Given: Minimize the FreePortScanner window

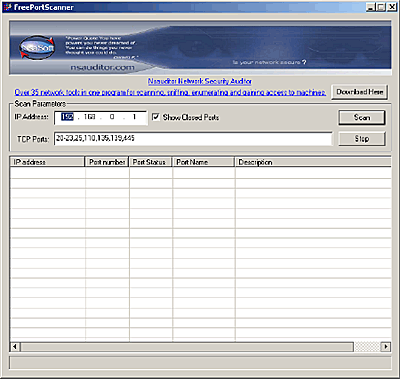Looking at the screenshot, I should tap(370, 7).
